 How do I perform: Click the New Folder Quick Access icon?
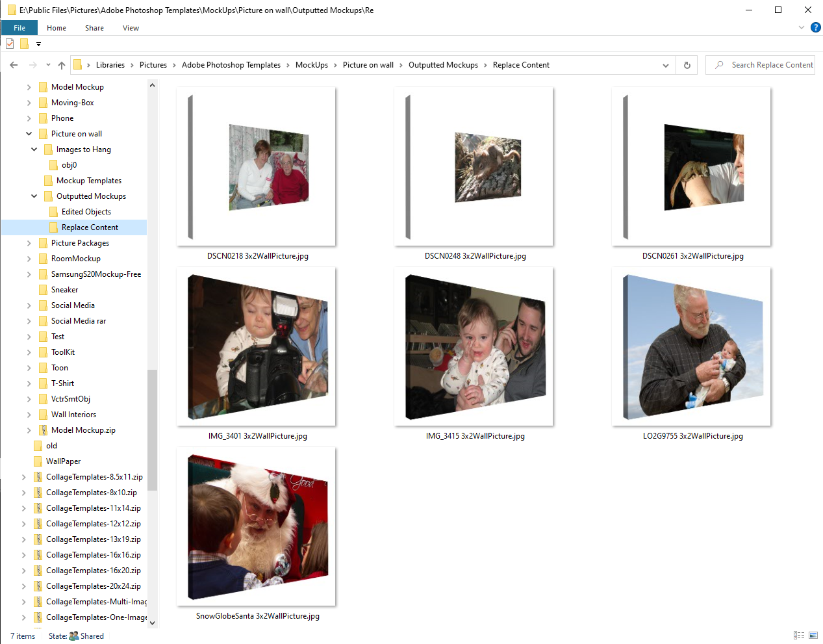pyautogui.click(x=23, y=44)
